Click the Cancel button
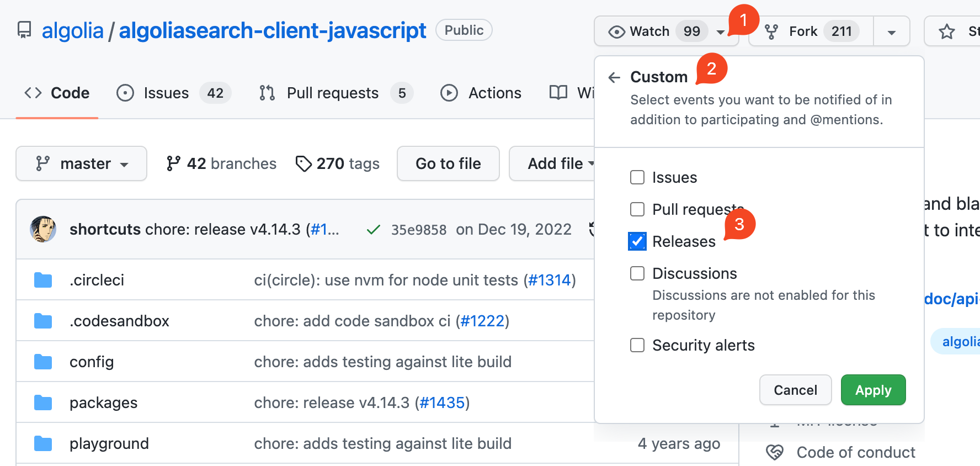Screen dimensions: 980x466 click(795, 390)
